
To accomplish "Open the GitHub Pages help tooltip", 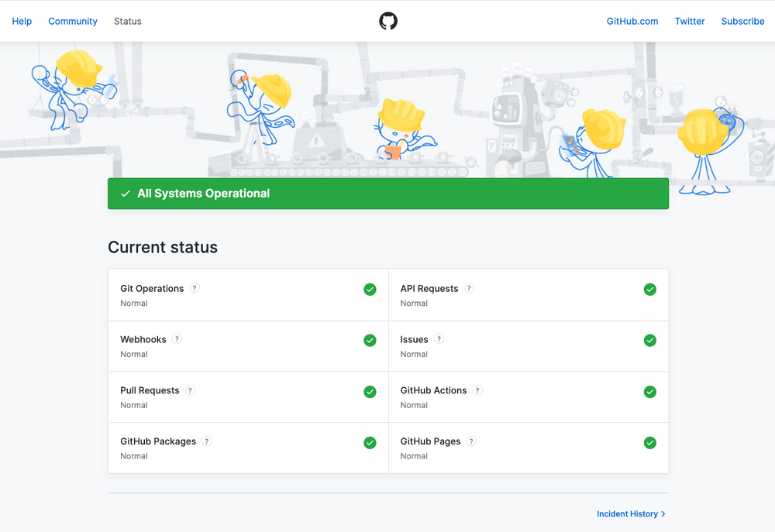I will point(470,441).
